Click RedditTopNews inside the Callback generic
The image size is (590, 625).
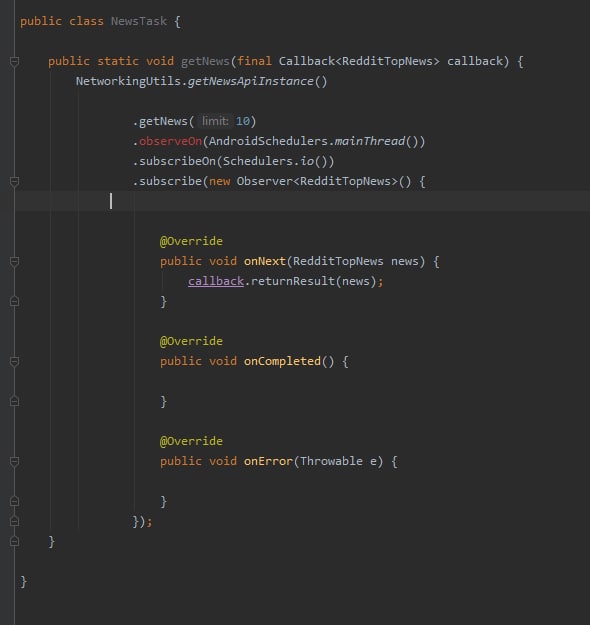387,61
